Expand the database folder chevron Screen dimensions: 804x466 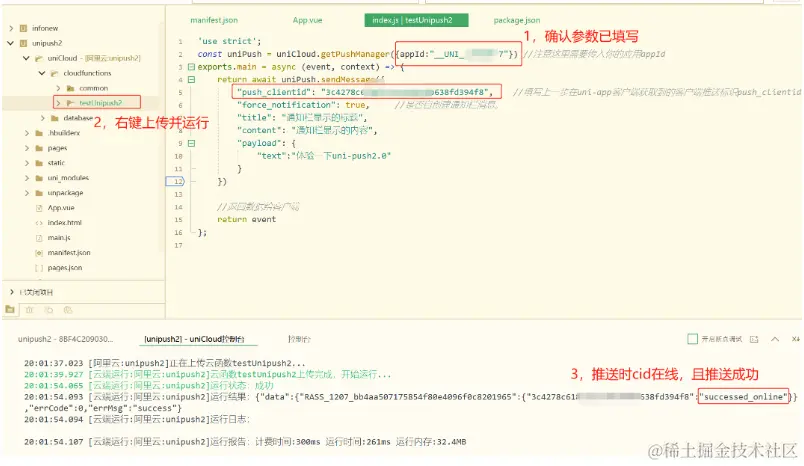pyautogui.click(x=43, y=118)
